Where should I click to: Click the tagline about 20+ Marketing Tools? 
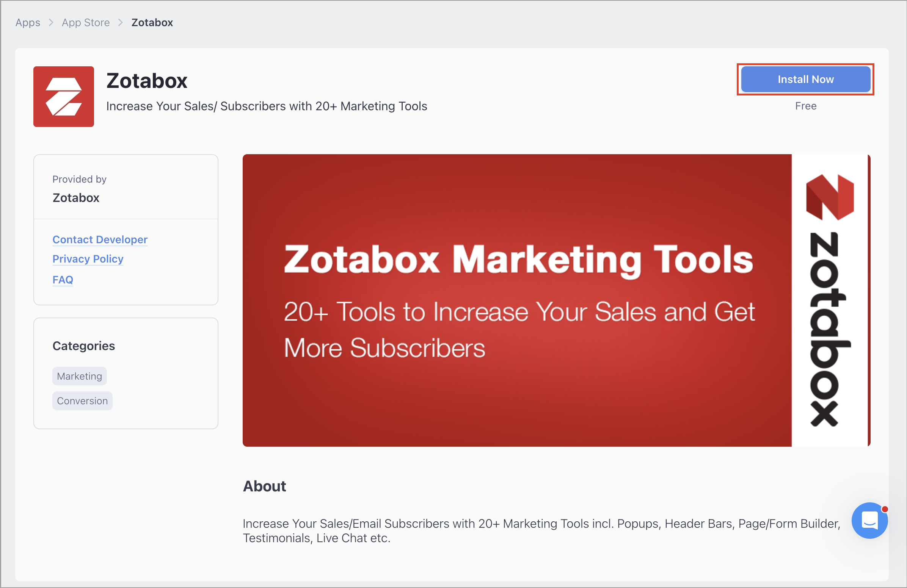pos(267,106)
